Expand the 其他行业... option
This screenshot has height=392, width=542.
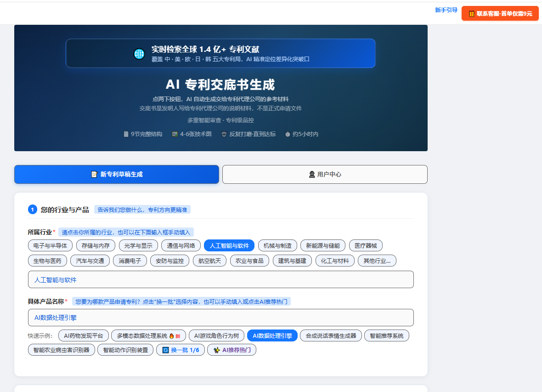377,261
